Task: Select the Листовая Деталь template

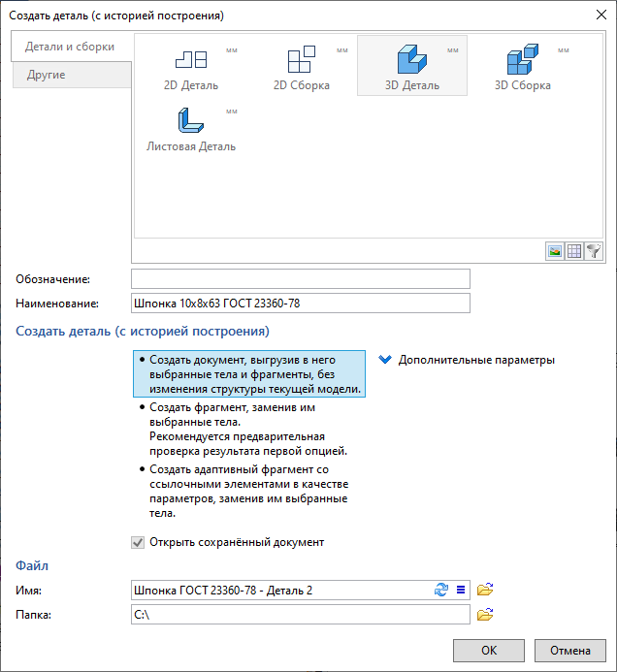Action: pyautogui.click(x=191, y=122)
